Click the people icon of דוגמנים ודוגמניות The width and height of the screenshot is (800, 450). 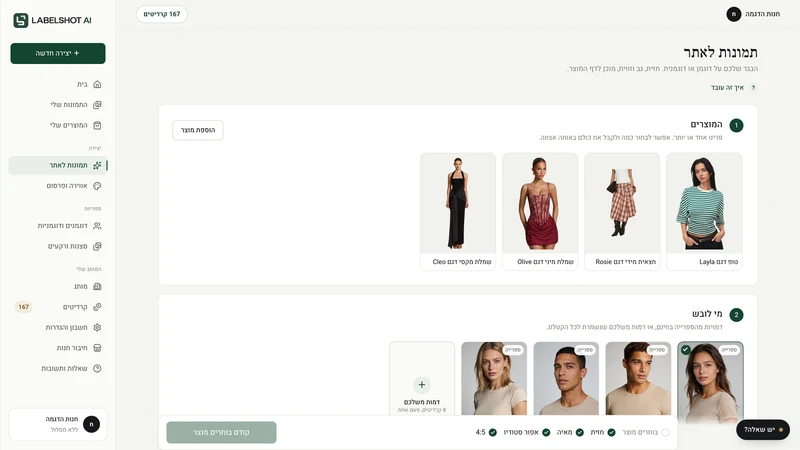pyautogui.click(x=97, y=226)
